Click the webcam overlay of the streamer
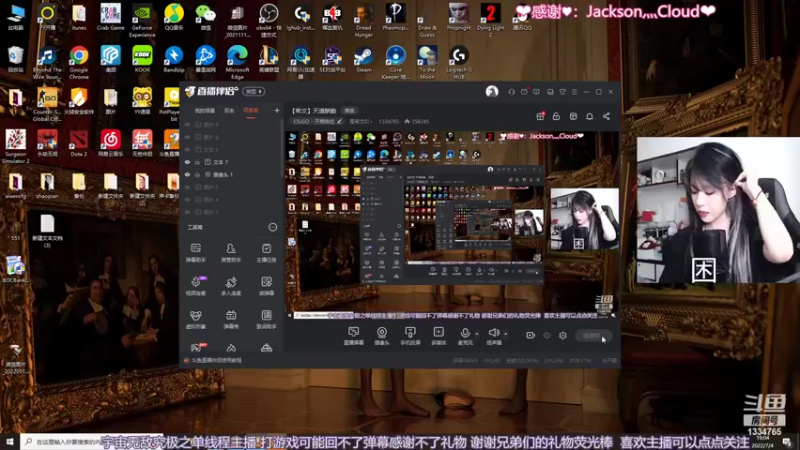The width and height of the screenshot is (800, 450). [718, 210]
